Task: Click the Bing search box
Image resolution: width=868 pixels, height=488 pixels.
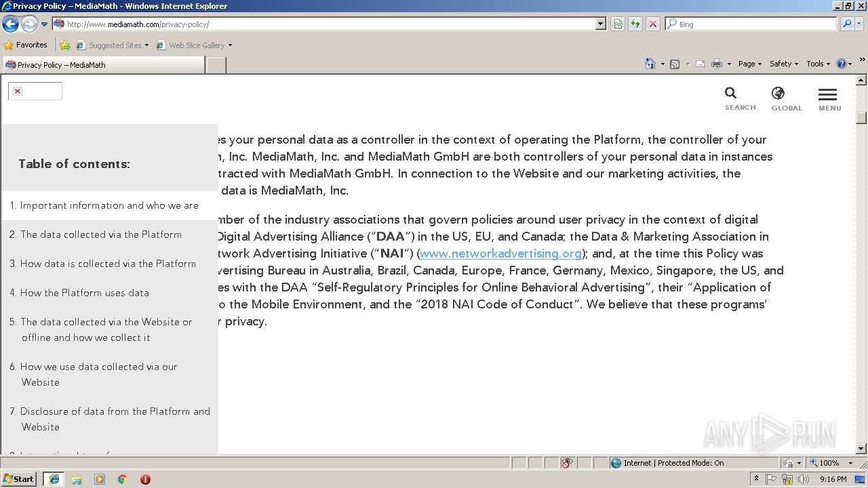Action: (x=751, y=24)
